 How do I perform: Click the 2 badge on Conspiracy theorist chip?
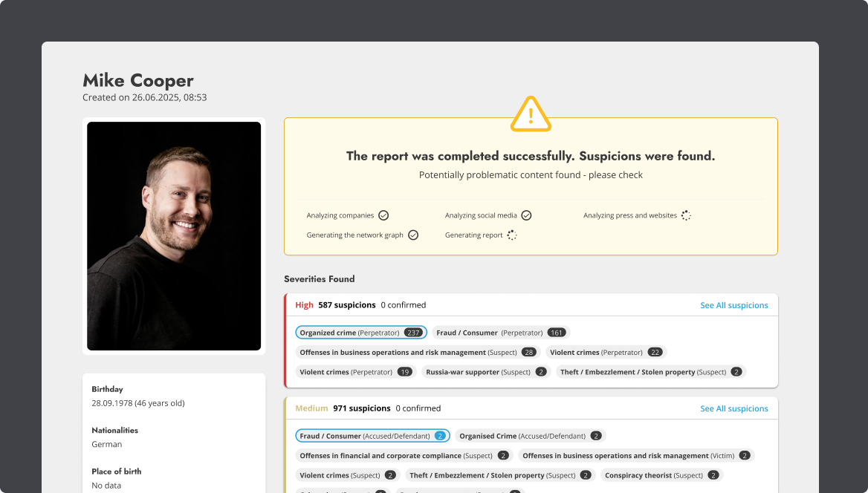click(x=713, y=475)
